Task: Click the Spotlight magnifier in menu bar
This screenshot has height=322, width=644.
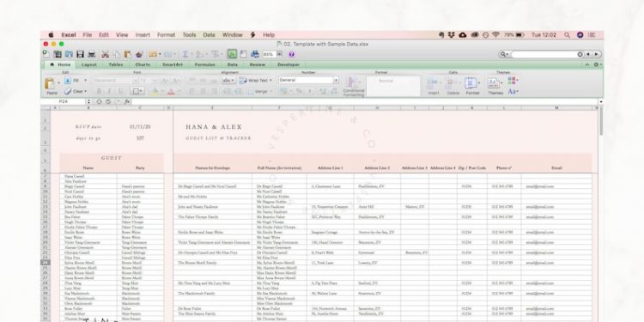Action: 567,35
